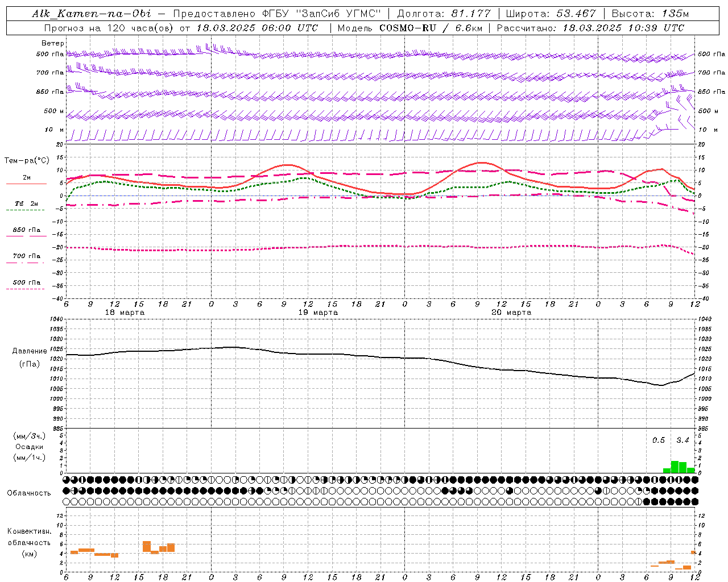Click the 850 гПа label in the temperature legend
Image resolution: width=728 pixels, height=582 pixels.
(27, 230)
